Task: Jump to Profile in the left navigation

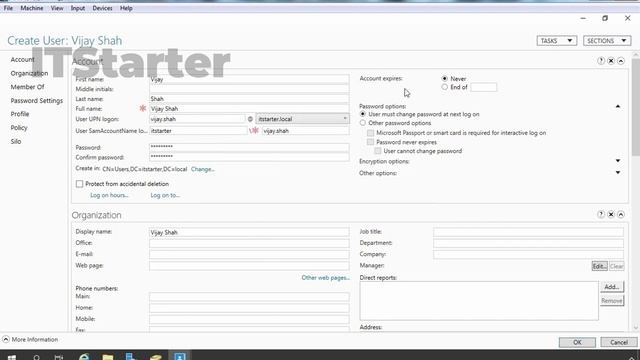Action: click(x=20, y=114)
